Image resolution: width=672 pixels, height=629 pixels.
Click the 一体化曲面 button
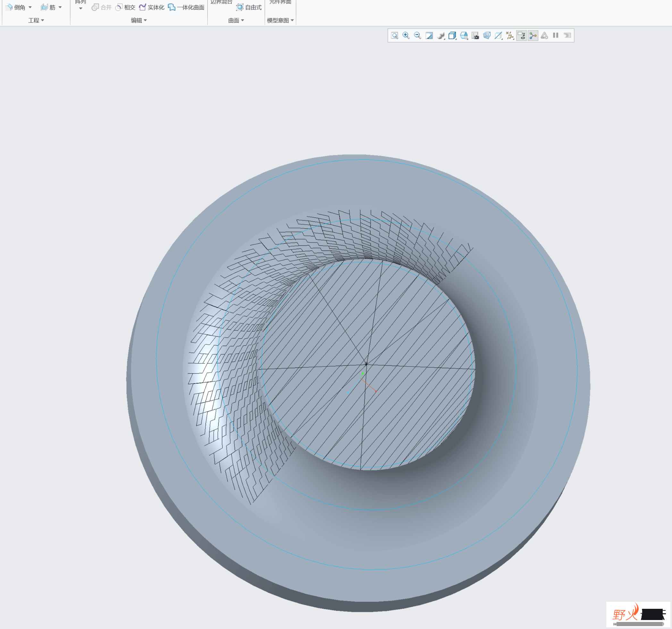click(186, 7)
